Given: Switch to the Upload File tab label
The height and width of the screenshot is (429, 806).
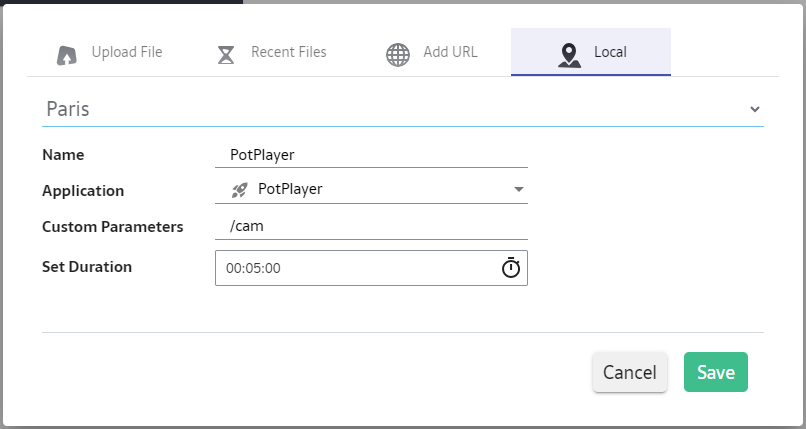Looking at the screenshot, I should pos(127,52).
